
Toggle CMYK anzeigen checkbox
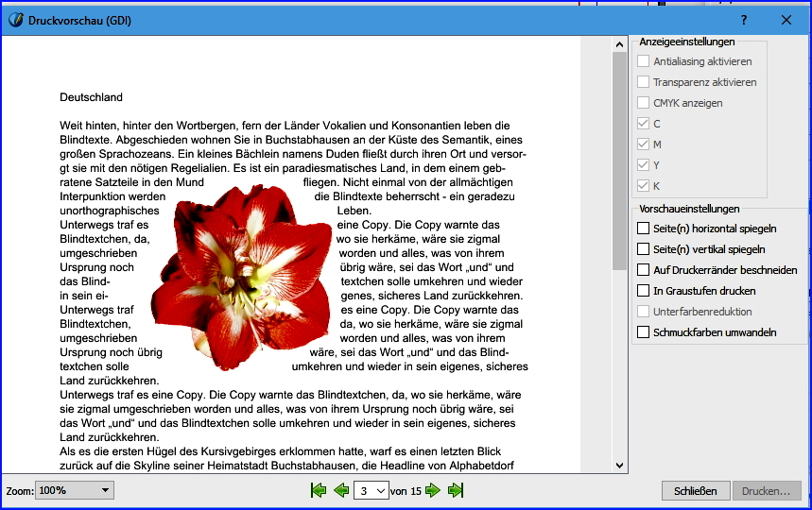(643, 102)
